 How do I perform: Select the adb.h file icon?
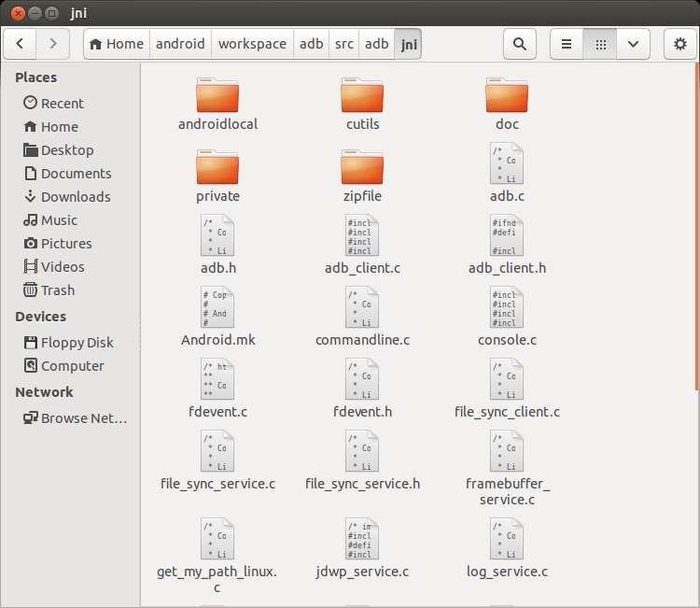click(x=217, y=235)
